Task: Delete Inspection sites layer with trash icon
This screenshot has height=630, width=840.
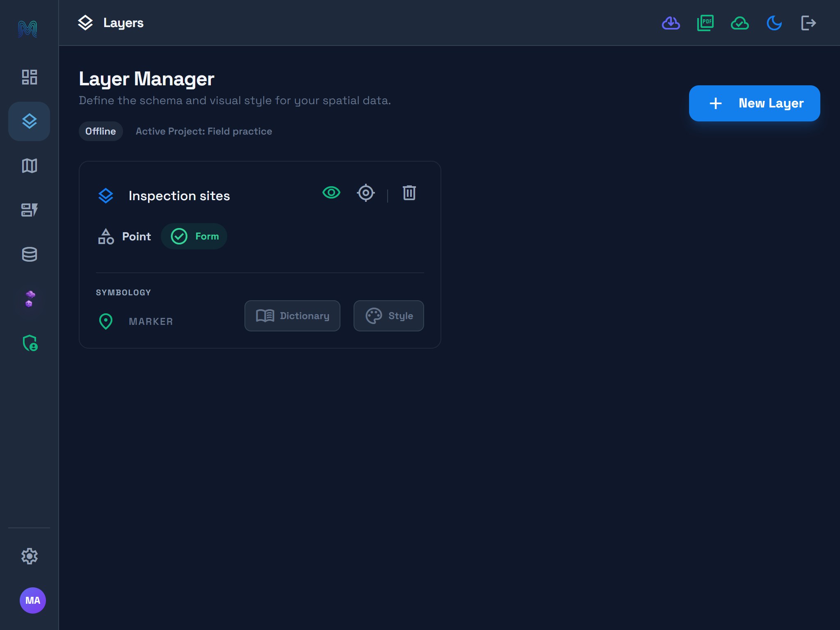Action: pos(409,192)
